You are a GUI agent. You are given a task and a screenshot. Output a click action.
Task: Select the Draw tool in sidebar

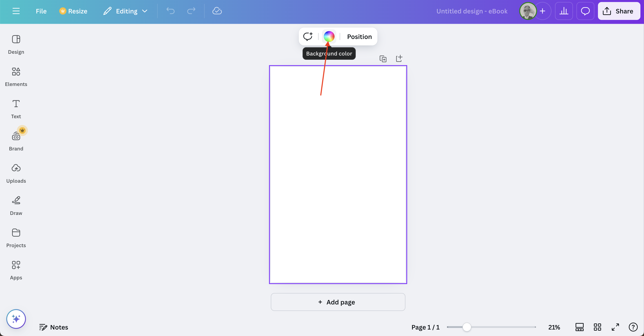[16, 206]
